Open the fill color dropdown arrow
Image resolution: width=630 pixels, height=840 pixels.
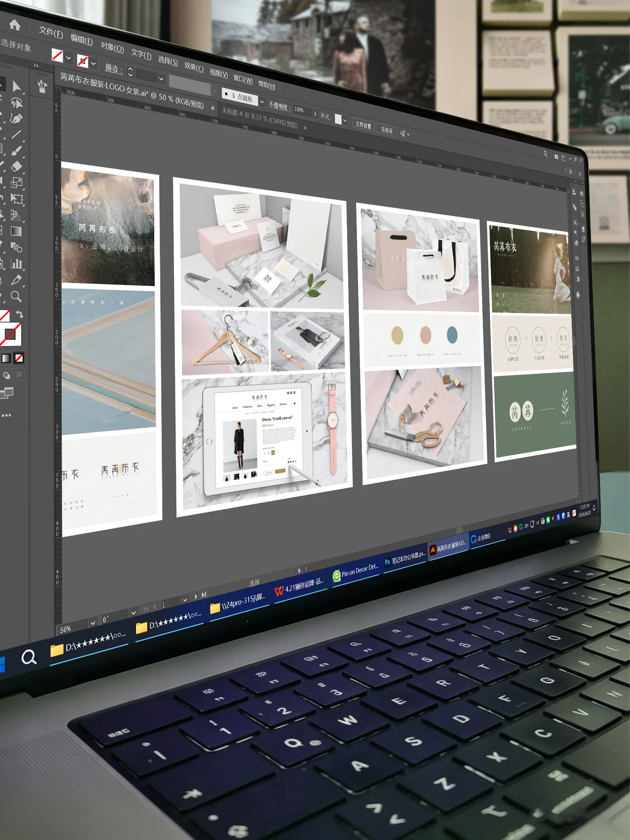pos(69,58)
